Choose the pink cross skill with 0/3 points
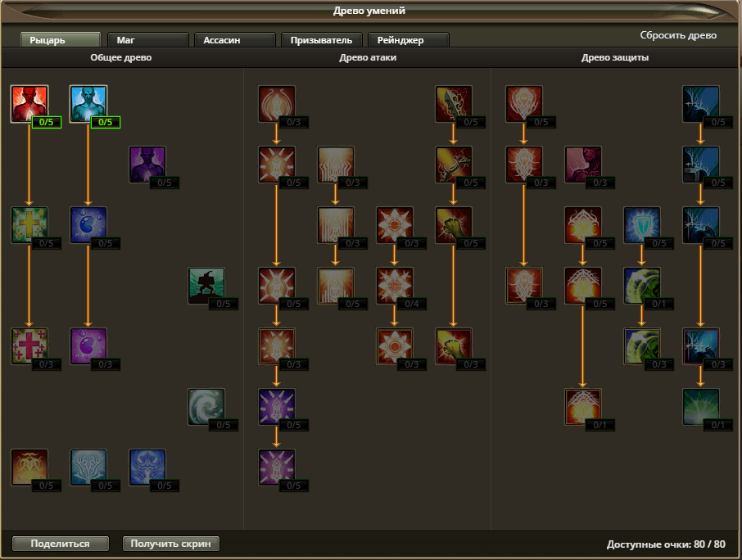Viewport: 742px width, 560px height. 29,345
